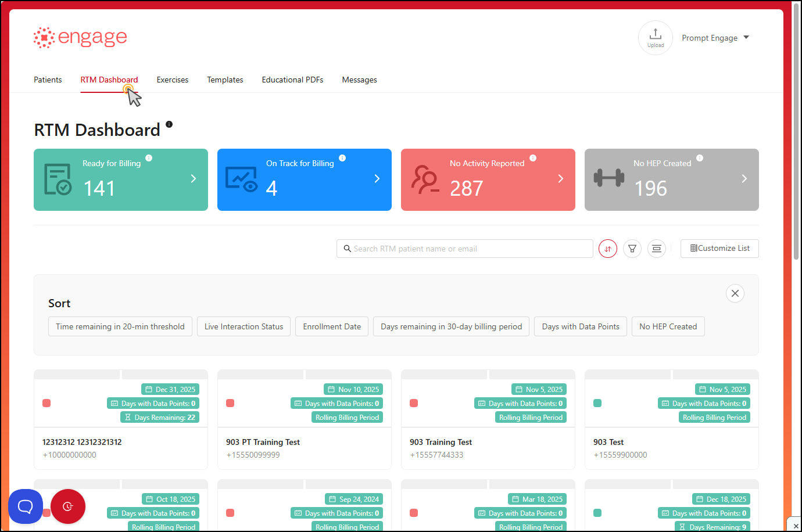Show info tooltip for On Track for Billing
This screenshot has height=532, width=802.
pyautogui.click(x=342, y=158)
